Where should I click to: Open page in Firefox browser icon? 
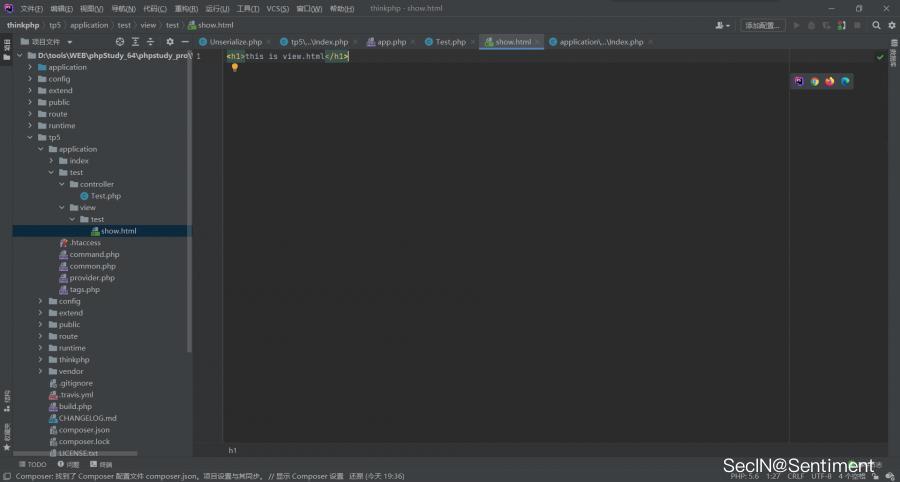point(829,81)
